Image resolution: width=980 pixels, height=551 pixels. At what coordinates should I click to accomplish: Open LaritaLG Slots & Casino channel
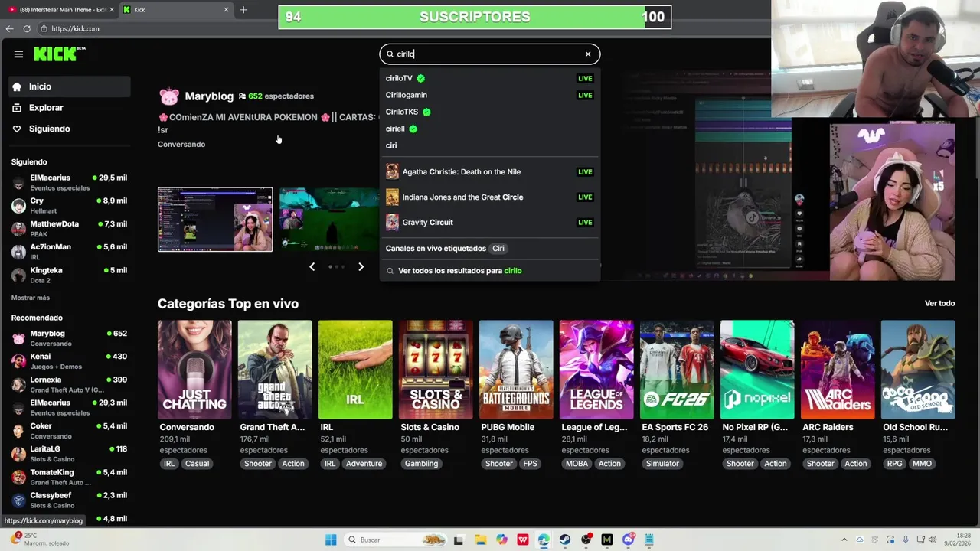pos(69,454)
